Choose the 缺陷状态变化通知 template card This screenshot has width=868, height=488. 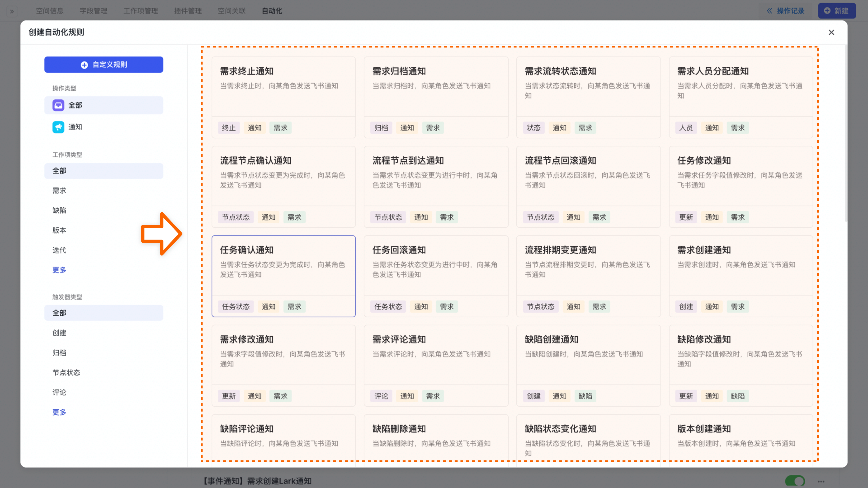[588, 441]
